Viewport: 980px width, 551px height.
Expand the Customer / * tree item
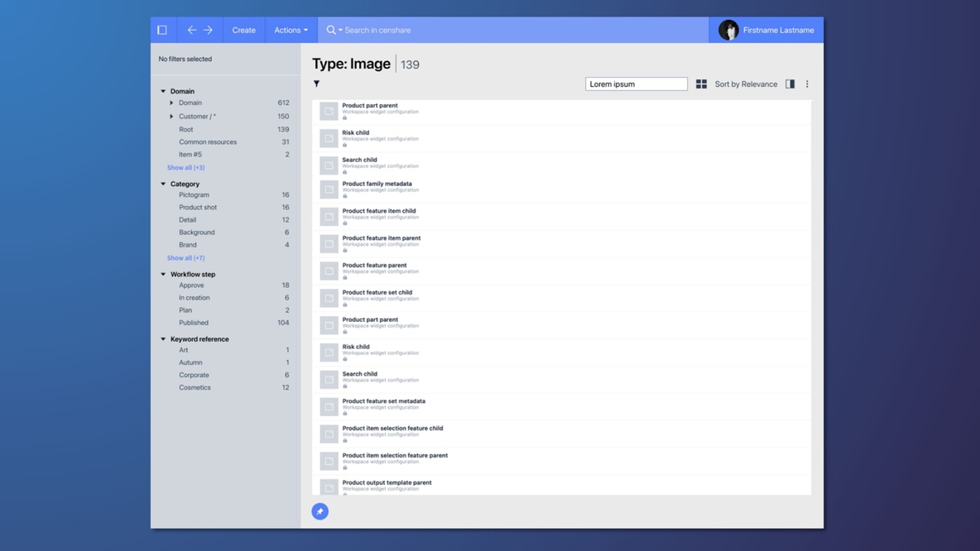click(x=171, y=116)
